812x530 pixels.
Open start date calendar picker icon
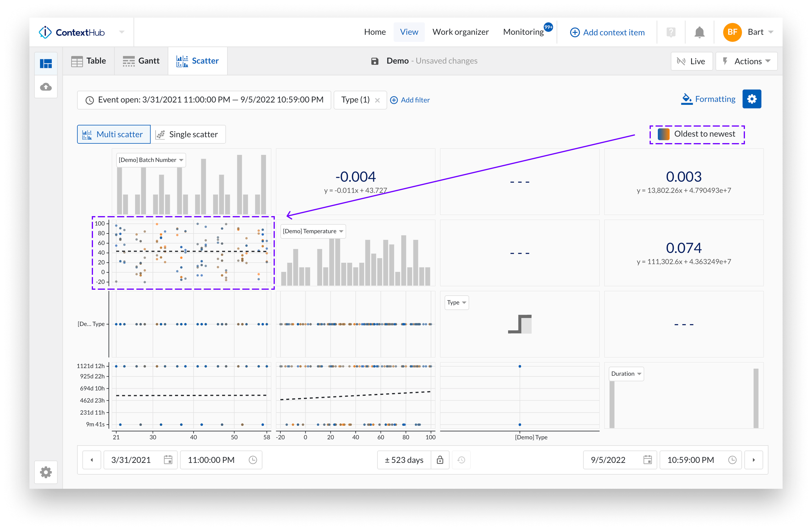coord(168,460)
